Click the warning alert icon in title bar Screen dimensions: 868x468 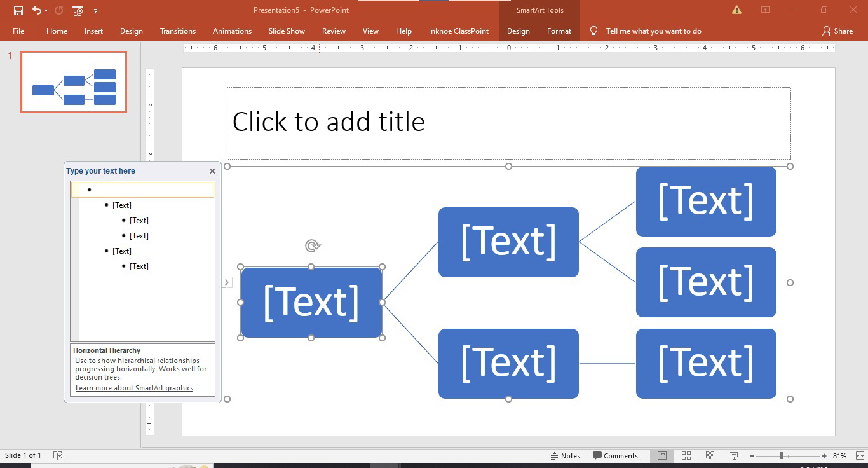736,10
